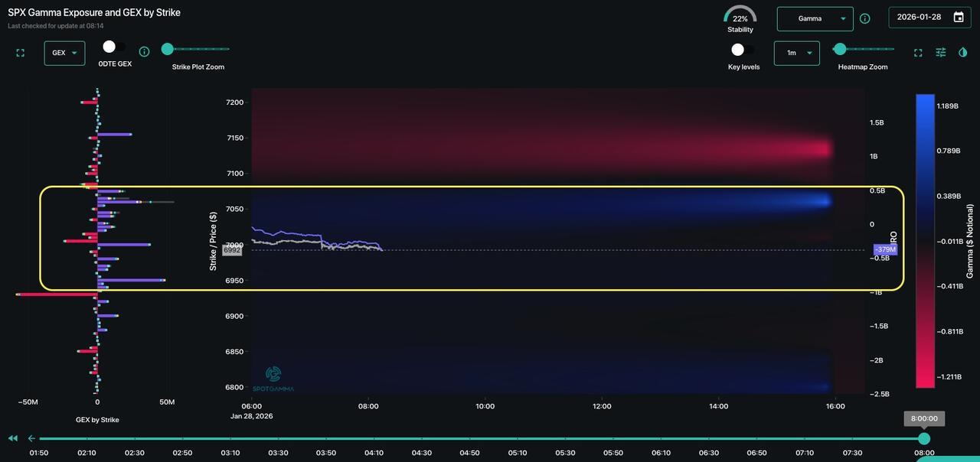Open the heatmap filter settings icon
Screen dimensions: 980x462
point(941,52)
